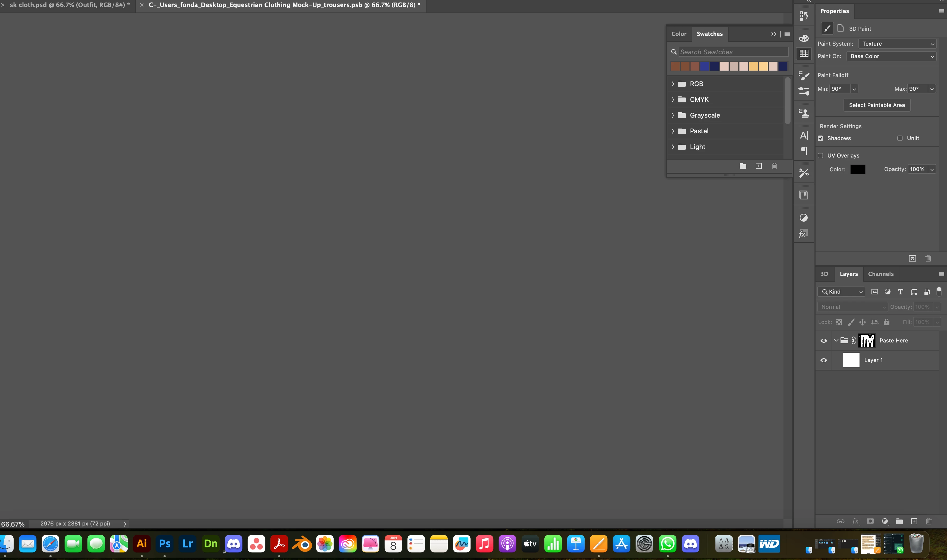
Task: Enable the Unlit checkbox
Action: (900, 138)
